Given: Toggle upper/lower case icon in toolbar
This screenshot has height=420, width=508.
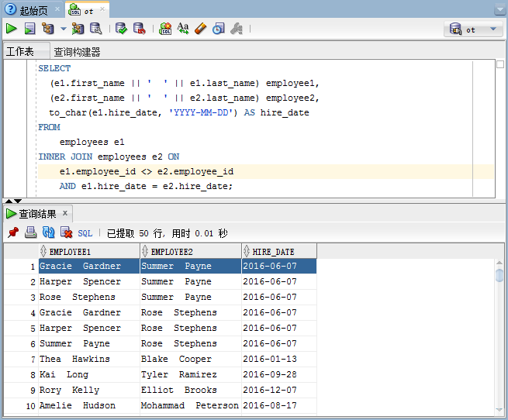Looking at the screenshot, I should tap(183, 29).
